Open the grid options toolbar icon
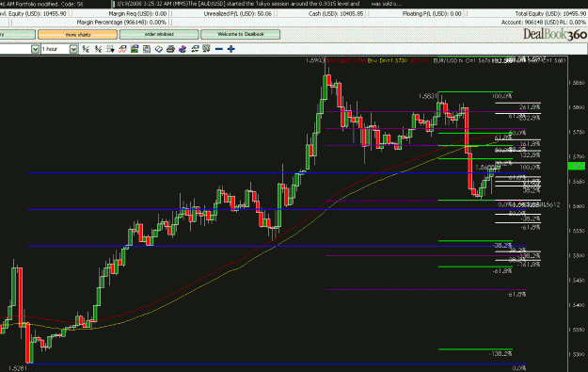 tap(110, 49)
